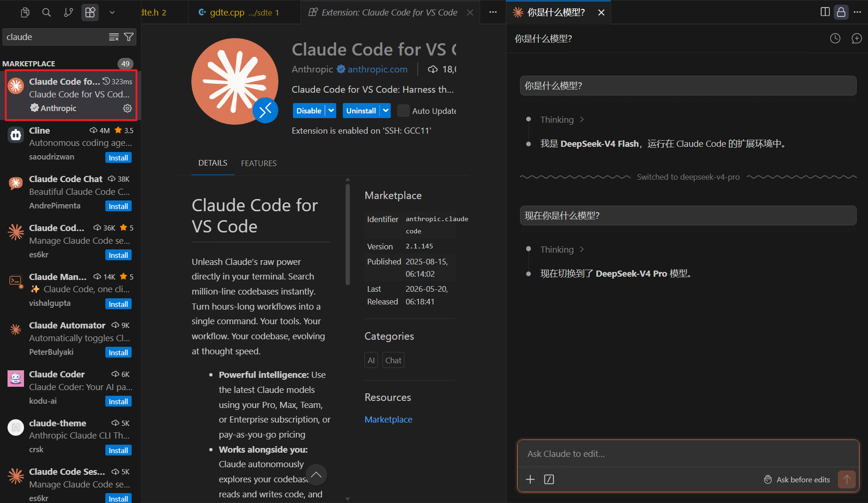Click the extension details scrollbar
Screen dimensions: 868x503
348,234
